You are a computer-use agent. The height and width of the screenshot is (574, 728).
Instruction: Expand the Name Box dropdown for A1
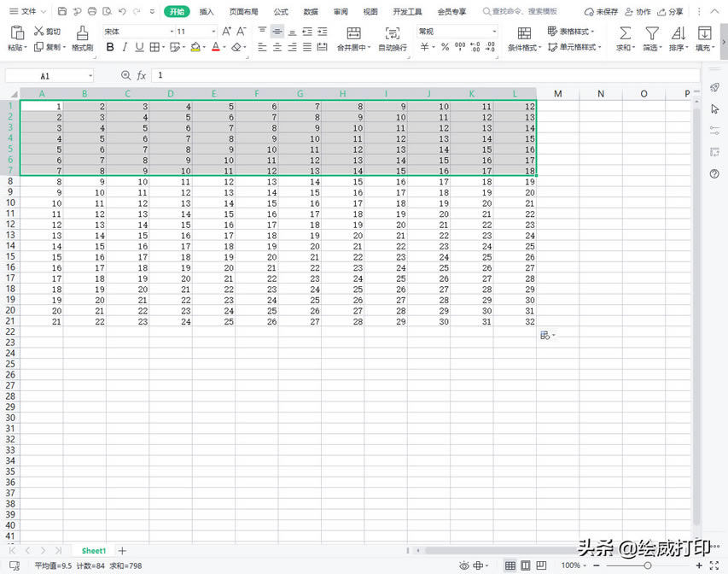coord(90,76)
